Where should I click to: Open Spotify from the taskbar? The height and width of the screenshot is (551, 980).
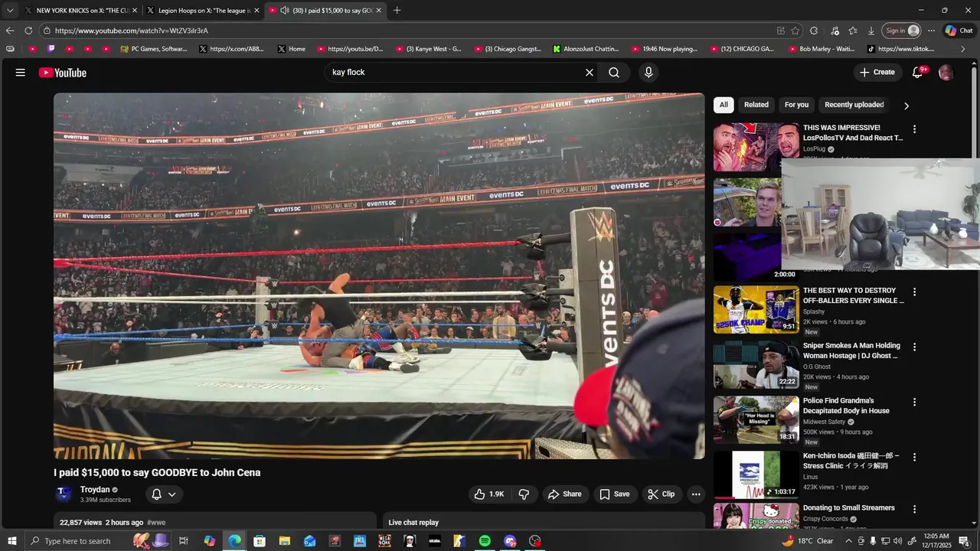click(x=485, y=541)
